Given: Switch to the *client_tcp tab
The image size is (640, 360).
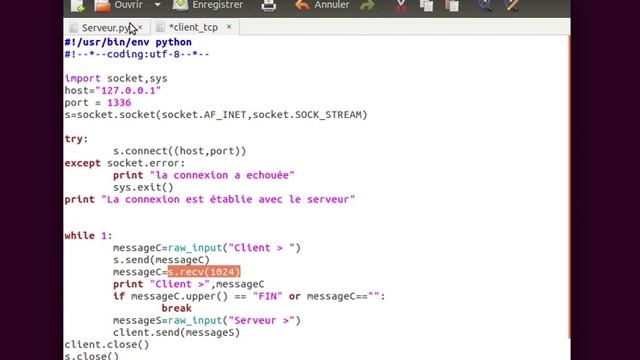Looking at the screenshot, I should (x=193, y=27).
